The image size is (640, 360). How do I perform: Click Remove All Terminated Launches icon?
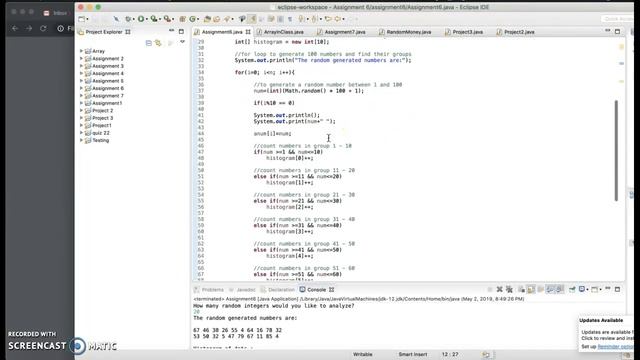click(509, 289)
